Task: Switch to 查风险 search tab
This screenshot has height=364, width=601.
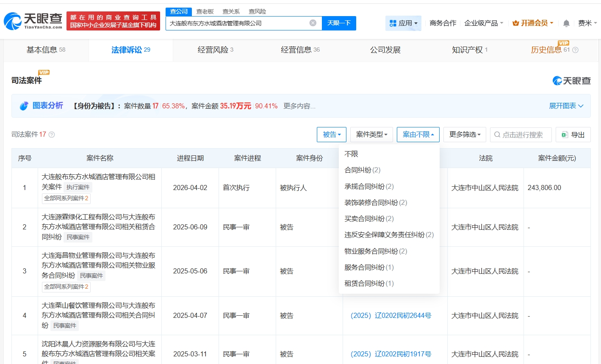Action: click(257, 11)
